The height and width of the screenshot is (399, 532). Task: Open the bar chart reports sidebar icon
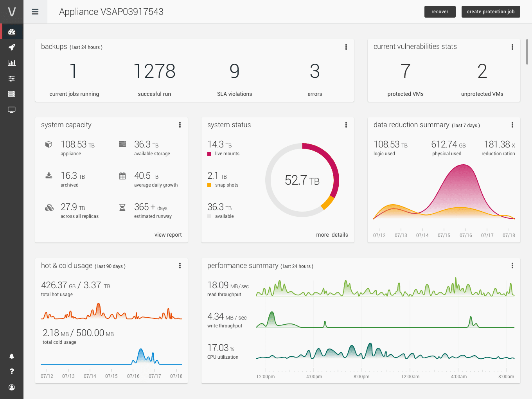(x=12, y=63)
